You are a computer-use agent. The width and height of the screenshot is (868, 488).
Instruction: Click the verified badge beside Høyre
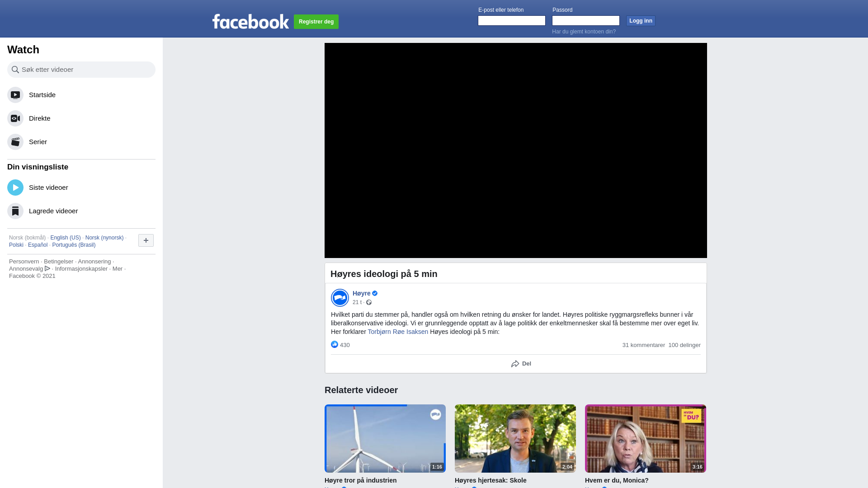375,293
